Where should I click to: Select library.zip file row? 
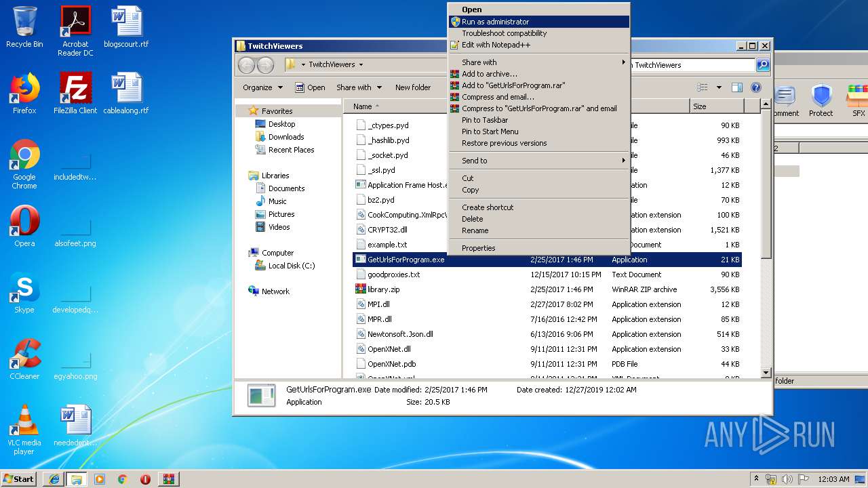tap(547, 289)
